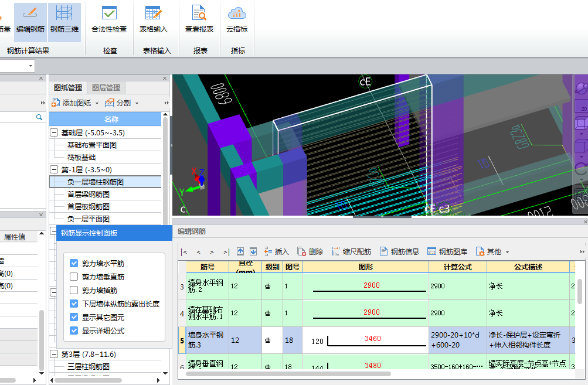Toggle 下层墙体纵筋的露出长度 checkbox
The width and height of the screenshot is (588, 385).
pos(74,304)
